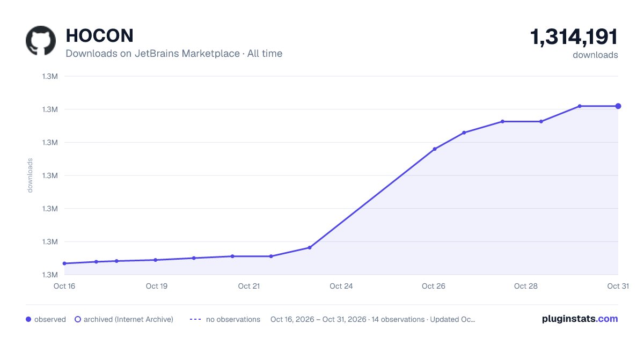Viewport: 644px width, 338px height.
Task: Click the data point above Oct 26
Action: pos(435,149)
